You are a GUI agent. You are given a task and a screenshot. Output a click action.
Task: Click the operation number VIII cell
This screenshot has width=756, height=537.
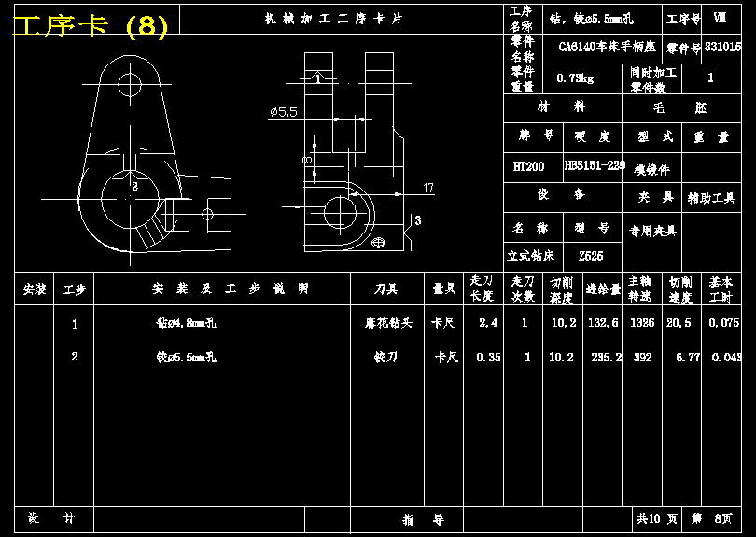tap(720, 18)
